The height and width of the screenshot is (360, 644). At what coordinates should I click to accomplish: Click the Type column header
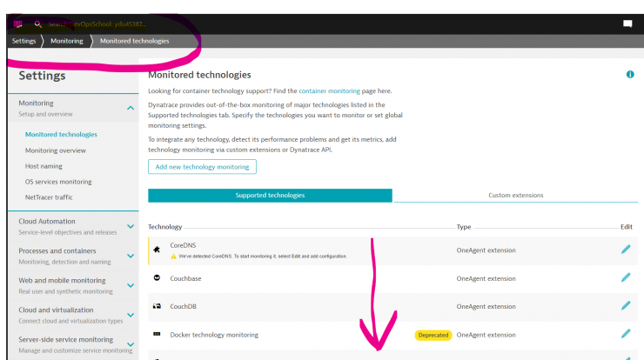pyautogui.click(x=464, y=227)
